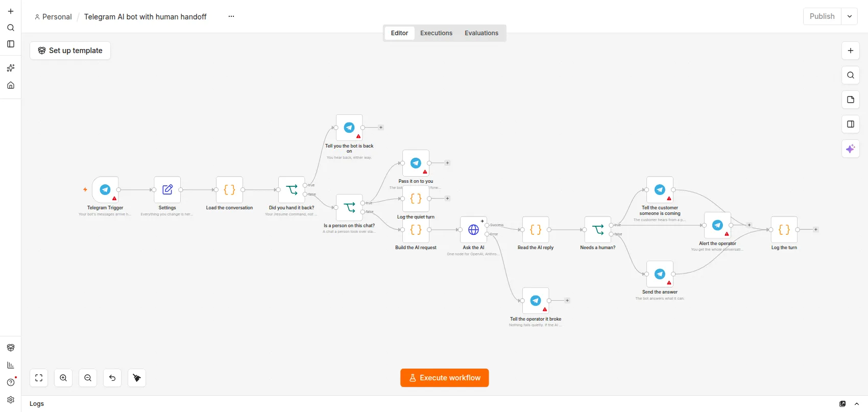Image resolution: width=868 pixels, height=412 pixels.
Task: Open the Load the conversation code node
Action: pos(229,189)
